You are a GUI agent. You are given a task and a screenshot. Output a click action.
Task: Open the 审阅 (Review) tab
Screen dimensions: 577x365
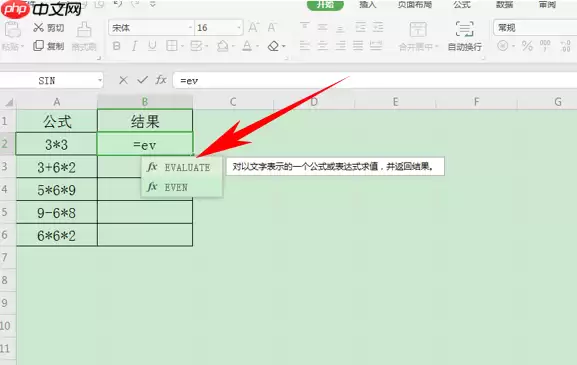(x=547, y=4)
